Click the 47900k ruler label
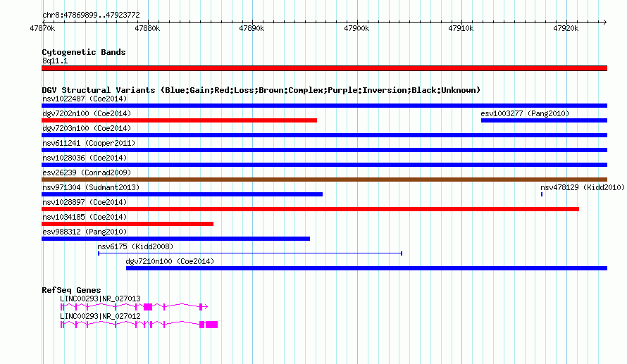This screenshot has height=364, width=627. coord(356,28)
